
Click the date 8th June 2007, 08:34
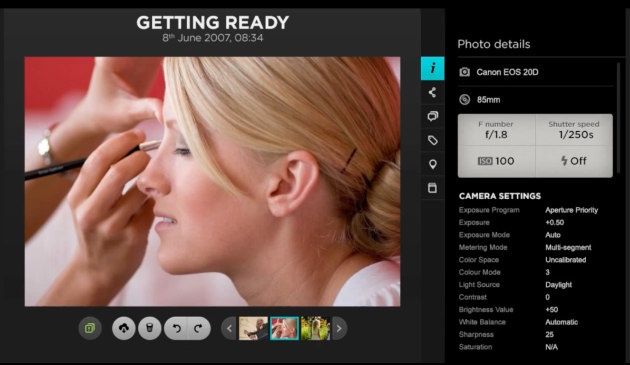213,38
